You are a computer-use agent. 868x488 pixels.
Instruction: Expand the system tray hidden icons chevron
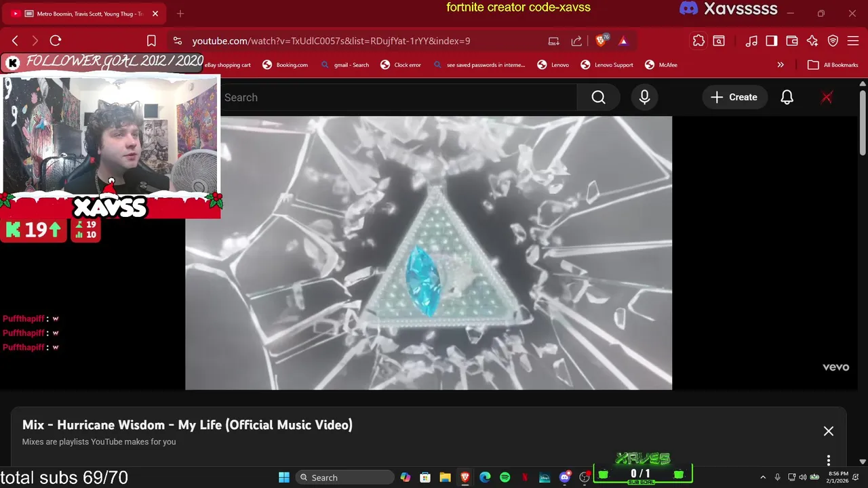[763, 477]
